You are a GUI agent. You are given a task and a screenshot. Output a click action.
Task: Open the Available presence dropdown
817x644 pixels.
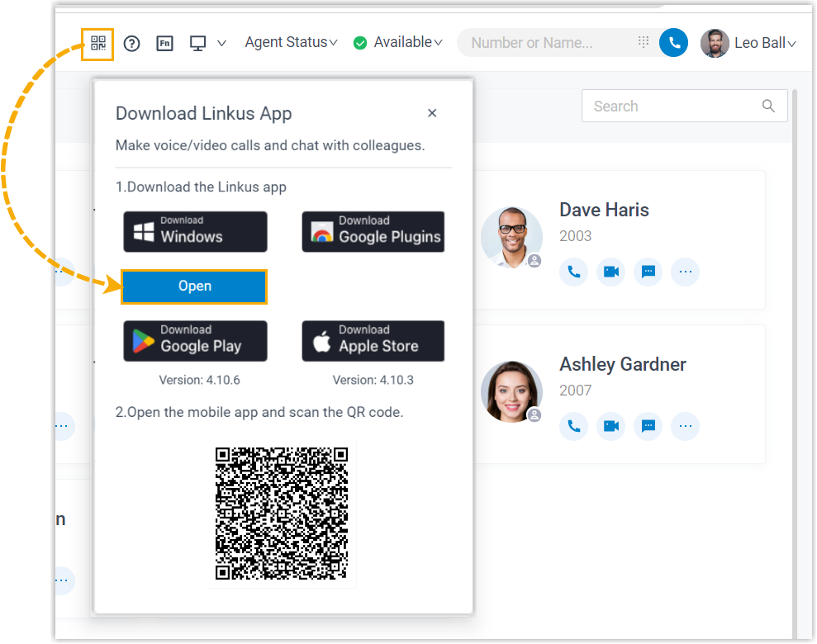click(398, 42)
